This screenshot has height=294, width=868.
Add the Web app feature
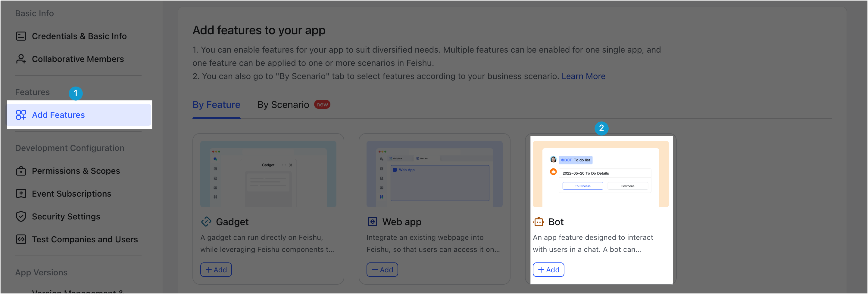pyautogui.click(x=382, y=269)
